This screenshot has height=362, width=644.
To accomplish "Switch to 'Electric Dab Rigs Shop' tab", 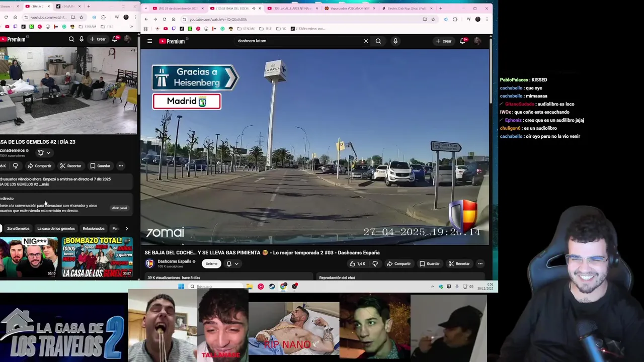I will (407, 8).
